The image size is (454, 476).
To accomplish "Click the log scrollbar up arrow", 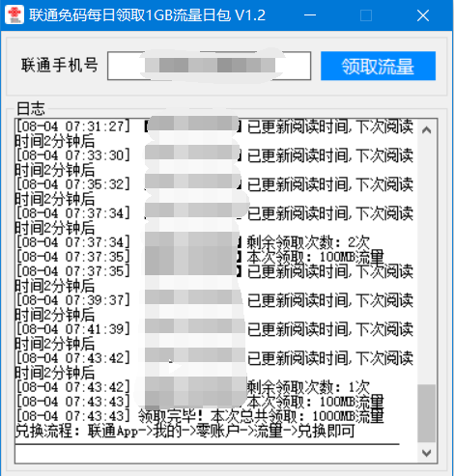I will 427,130.
